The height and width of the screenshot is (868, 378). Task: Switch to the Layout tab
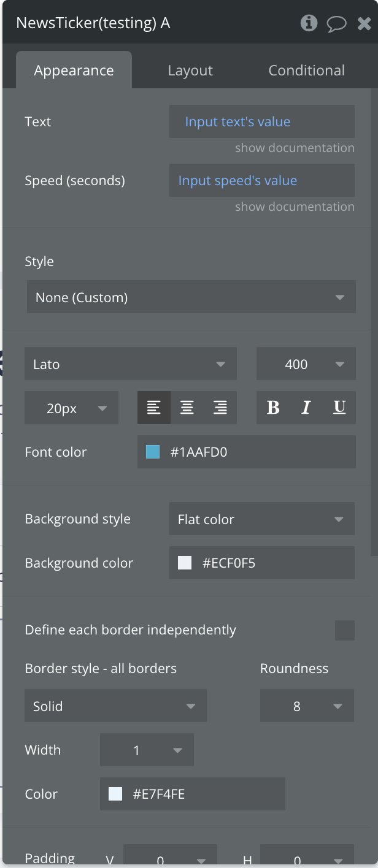click(x=190, y=70)
